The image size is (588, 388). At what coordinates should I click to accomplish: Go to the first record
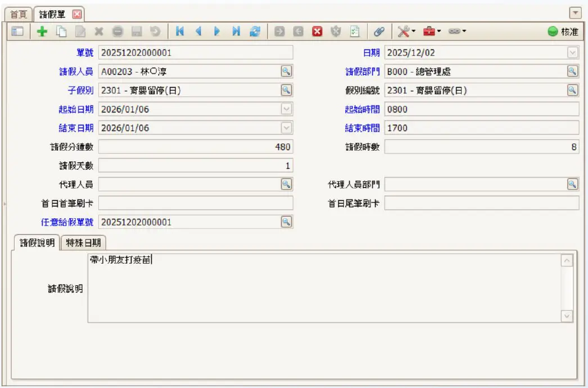point(180,32)
